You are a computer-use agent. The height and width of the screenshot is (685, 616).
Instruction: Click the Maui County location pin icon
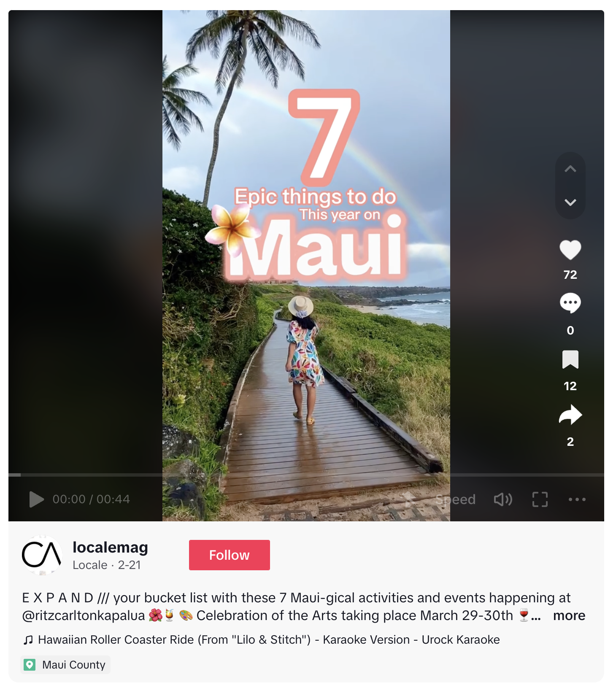click(x=30, y=665)
